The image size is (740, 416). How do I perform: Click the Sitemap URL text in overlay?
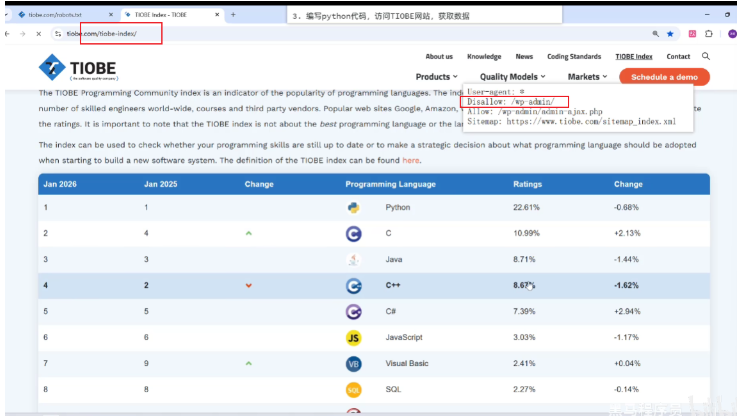[x=591, y=121]
